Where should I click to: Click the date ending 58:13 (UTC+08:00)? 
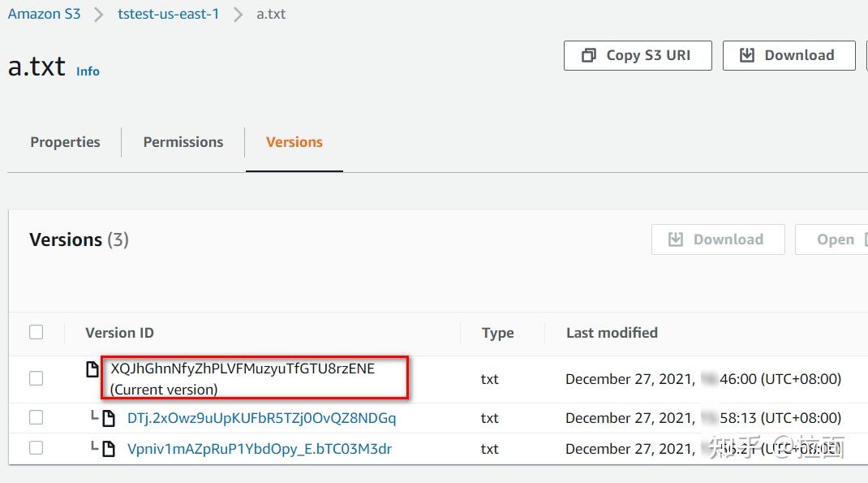(x=703, y=418)
